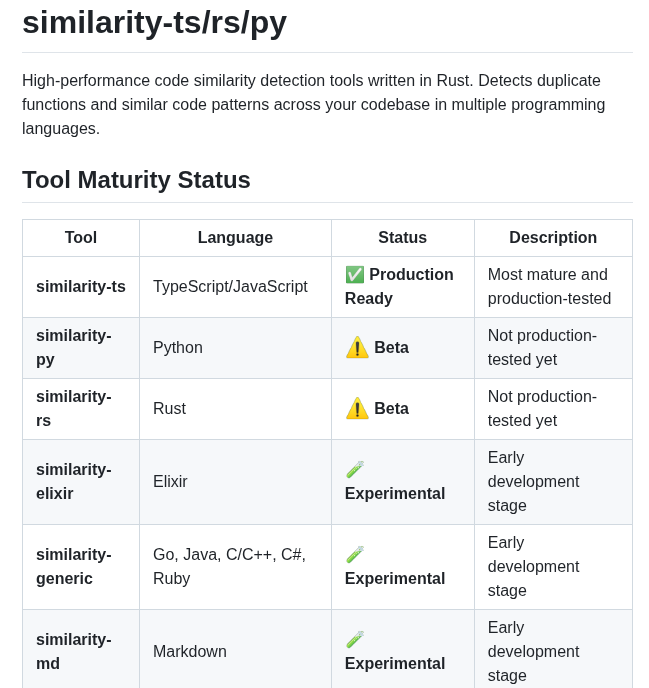Click the 'similarity-ts/rs/py' main heading

coord(154,22)
